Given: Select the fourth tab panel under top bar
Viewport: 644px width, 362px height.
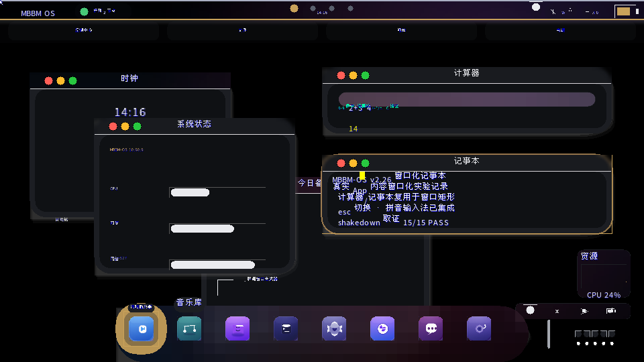Looking at the screenshot, I should click(560, 30).
